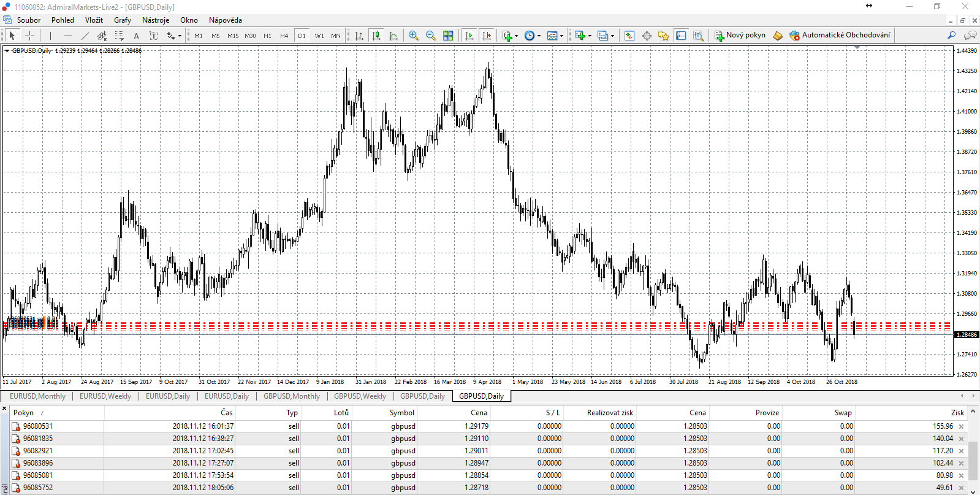Expand the arrows drawing tools dropdown
The width and height of the screenshot is (980, 495).
(180, 36)
